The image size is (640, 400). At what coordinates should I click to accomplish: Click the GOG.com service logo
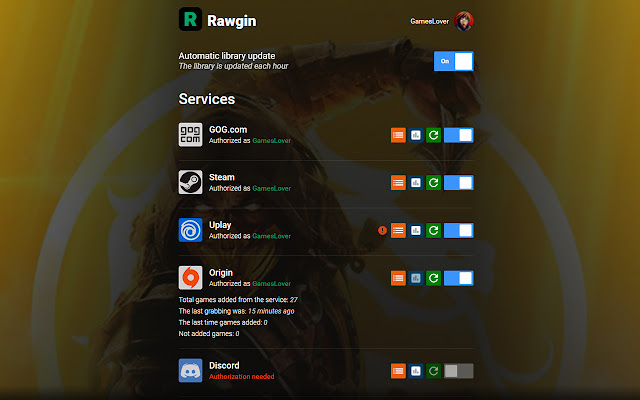point(190,135)
